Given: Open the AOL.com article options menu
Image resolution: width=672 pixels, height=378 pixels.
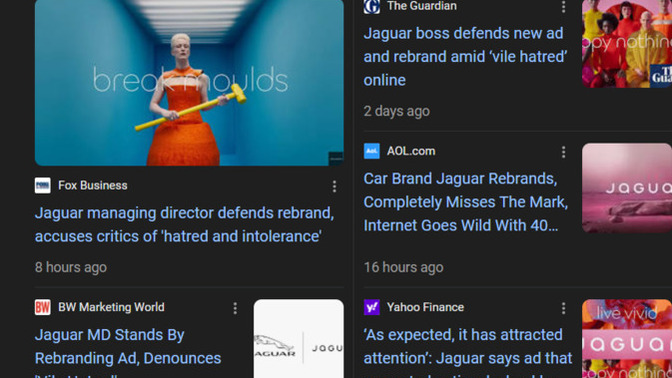Looking at the screenshot, I should coord(563,152).
